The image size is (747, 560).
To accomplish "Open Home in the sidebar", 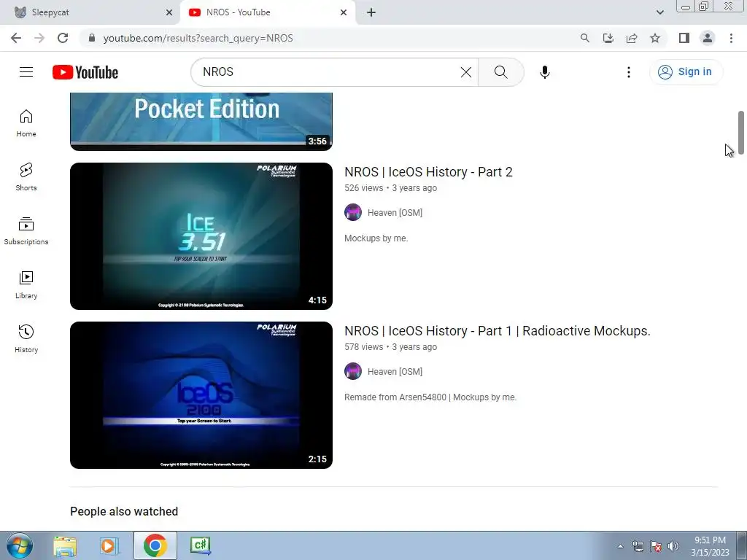I will coord(26,123).
